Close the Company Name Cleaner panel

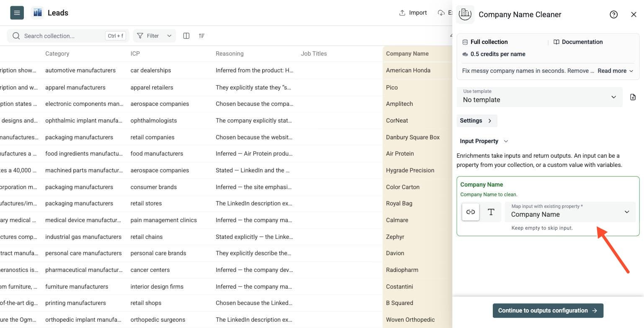point(634,14)
